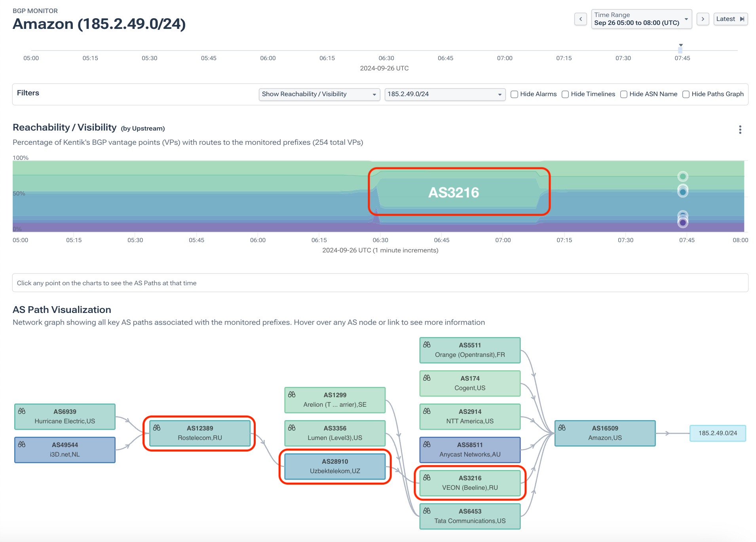Click the "Click any point on the charts" hint
This screenshot has width=756, height=542.
(x=106, y=283)
